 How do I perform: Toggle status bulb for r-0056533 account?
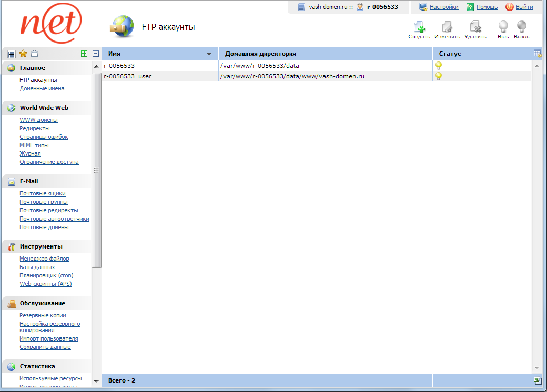[438, 66]
